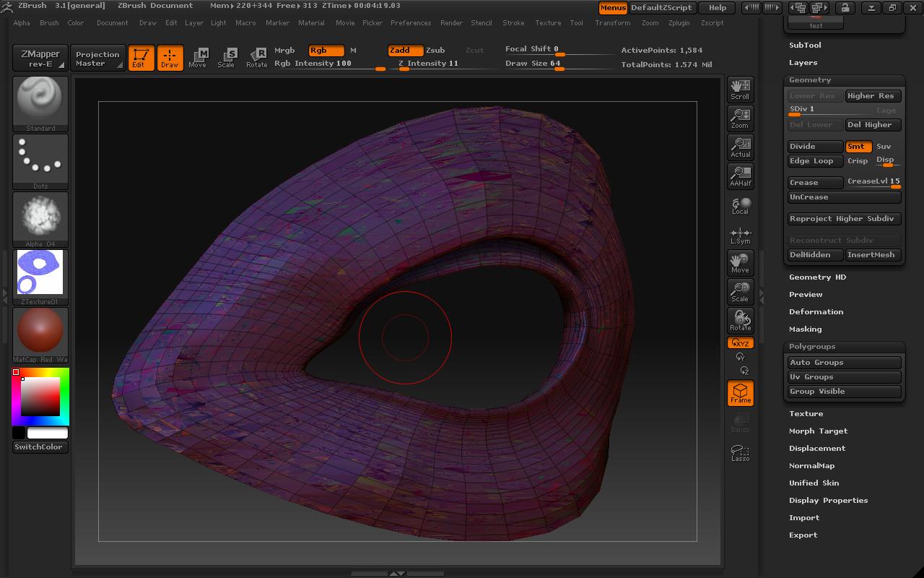Collapse the Geometry section
The height and width of the screenshot is (578, 924).
point(810,79)
